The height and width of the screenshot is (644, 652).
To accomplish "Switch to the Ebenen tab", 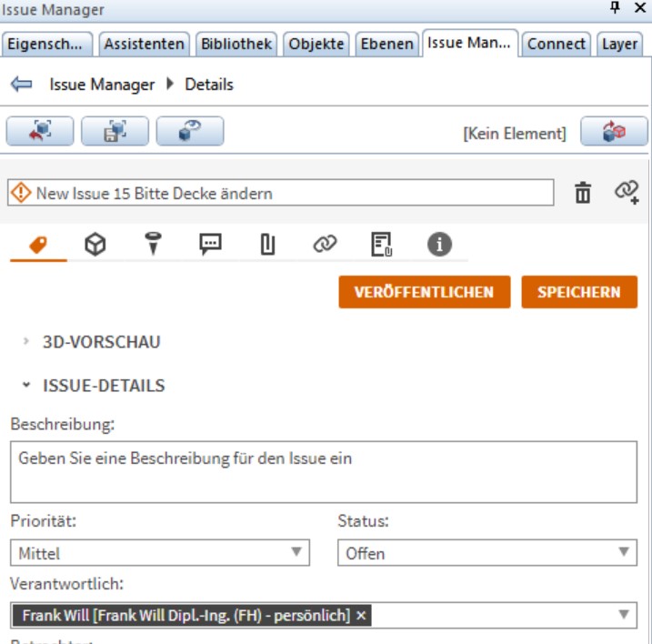I will click(386, 44).
